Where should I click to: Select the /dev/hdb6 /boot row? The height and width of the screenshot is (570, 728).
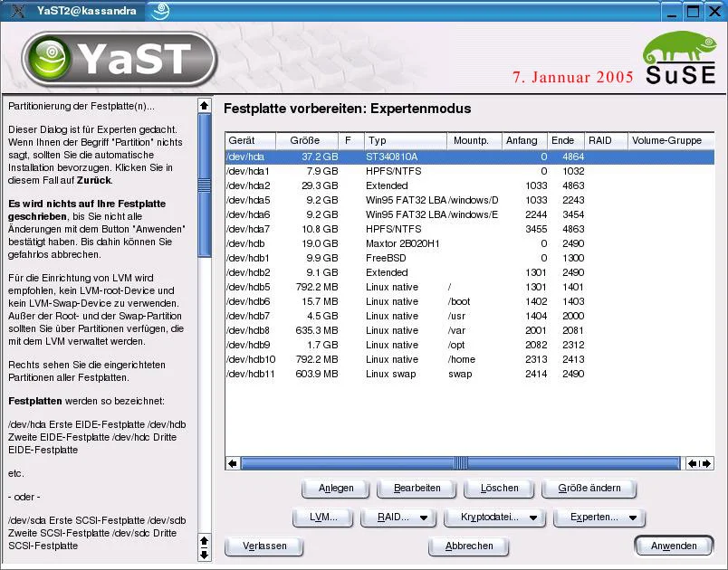469,301
